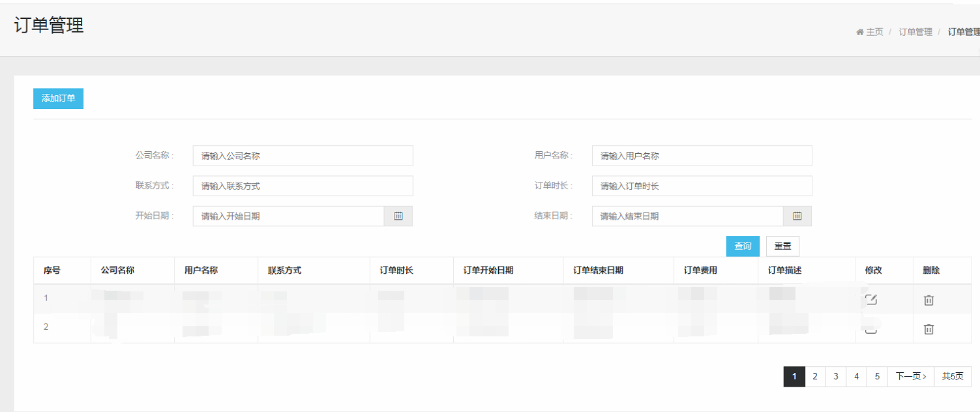Open the end date calendar picker
This screenshot has width=980, height=412.
[x=797, y=216]
